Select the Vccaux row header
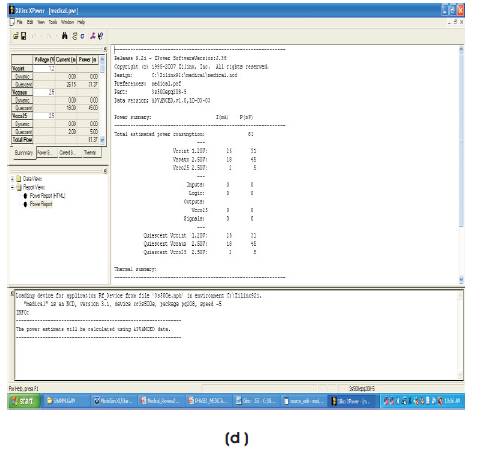The width and height of the screenshot is (483, 449). pos(22,92)
